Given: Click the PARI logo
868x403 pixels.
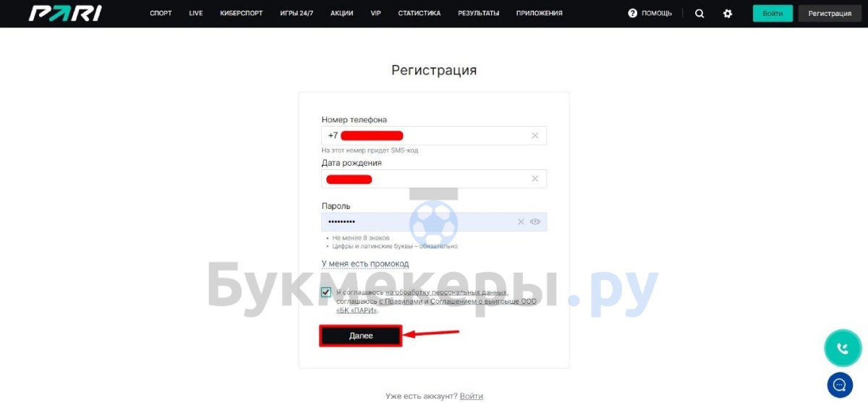Looking at the screenshot, I should click(x=64, y=13).
